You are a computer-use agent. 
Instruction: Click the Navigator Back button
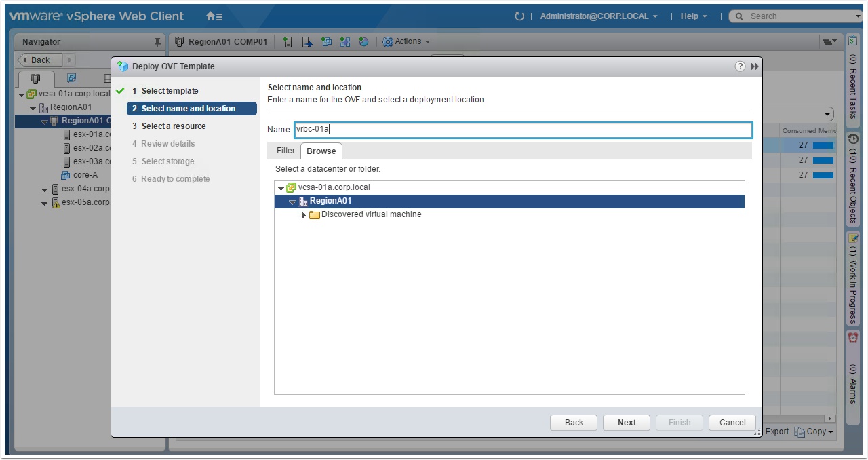[x=40, y=60]
